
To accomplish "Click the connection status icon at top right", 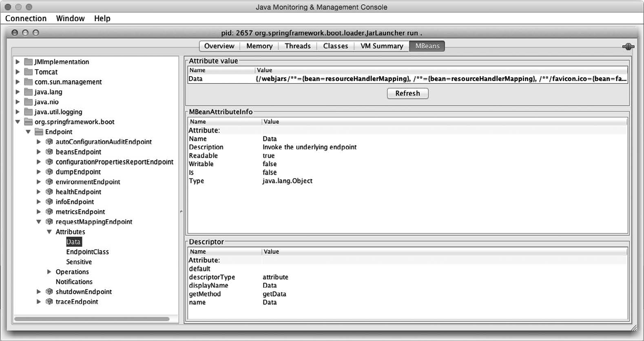I will coord(628,47).
